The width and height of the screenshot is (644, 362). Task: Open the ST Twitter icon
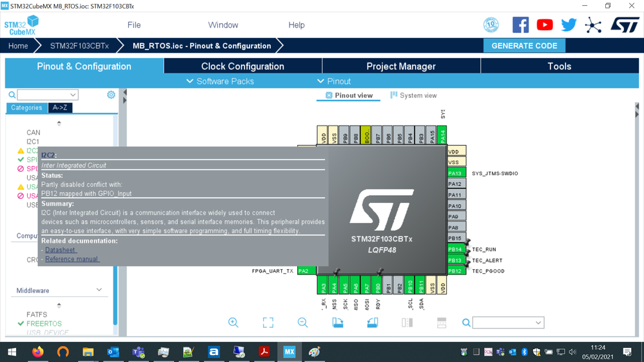(569, 25)
